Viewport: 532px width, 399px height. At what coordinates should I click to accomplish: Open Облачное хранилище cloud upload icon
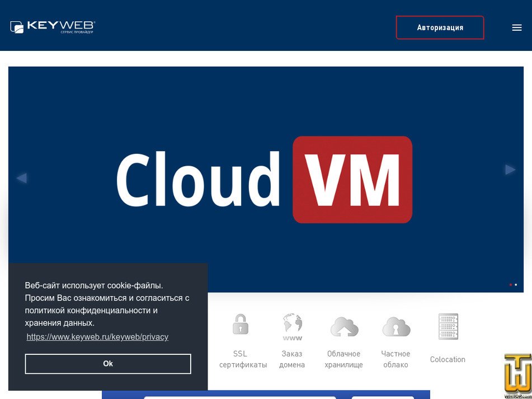(x=345, y=327)
